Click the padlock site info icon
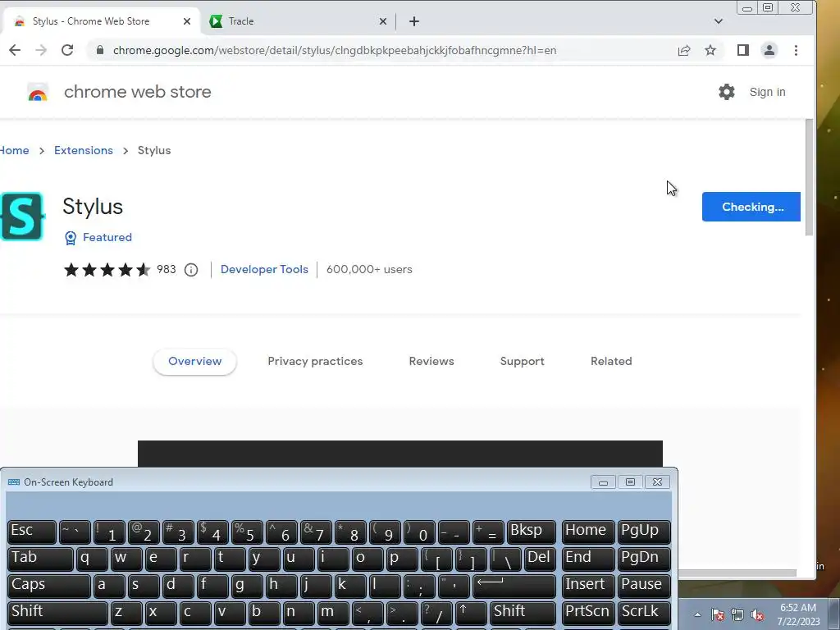 tap(99, 50)
